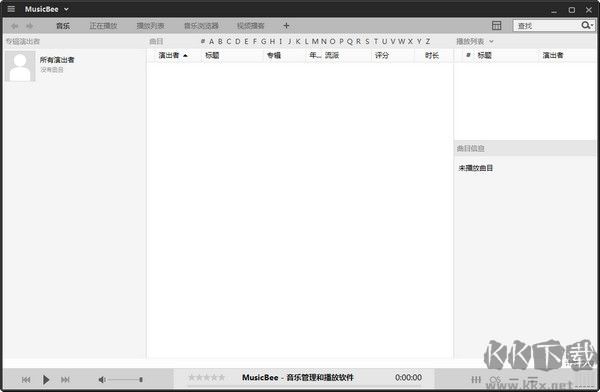600x392 pixels.
Task: Skip to the next track
Action: point(65,380)
